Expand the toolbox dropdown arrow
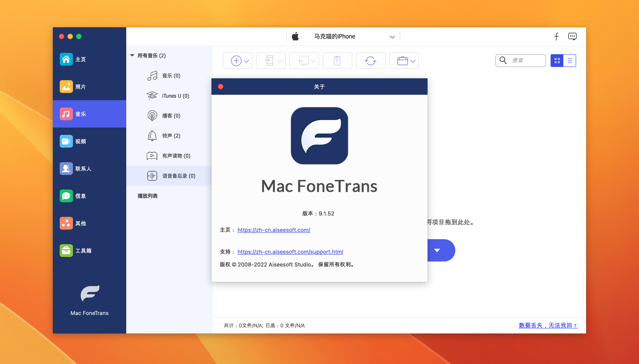 (x=413, y=61)
